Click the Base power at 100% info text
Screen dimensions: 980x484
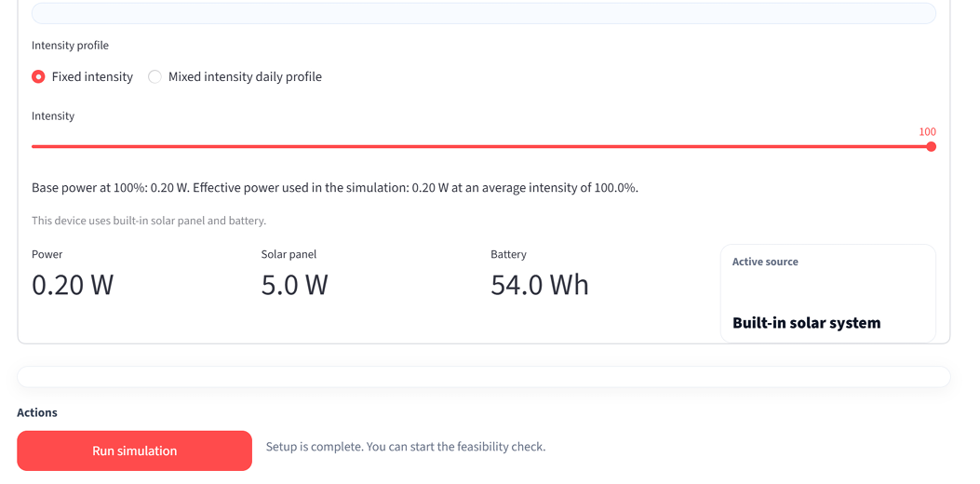(335, 188)
